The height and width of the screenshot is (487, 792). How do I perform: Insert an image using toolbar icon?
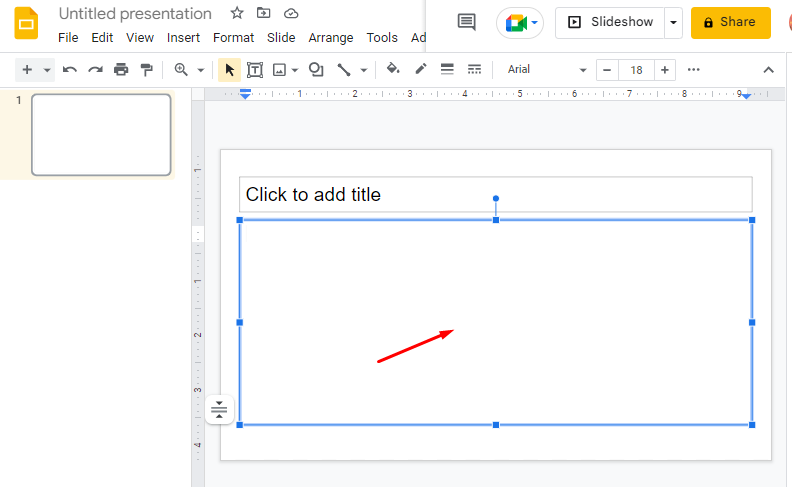279,70
